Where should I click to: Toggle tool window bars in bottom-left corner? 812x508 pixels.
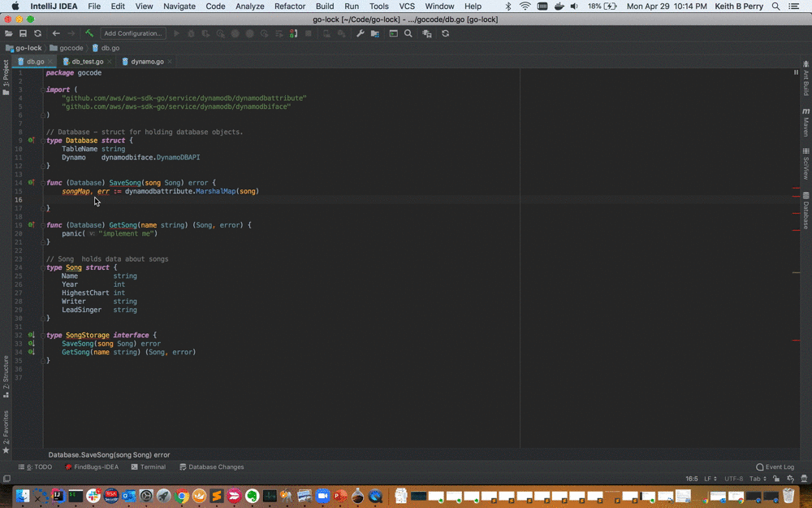(x=7, y=479)
